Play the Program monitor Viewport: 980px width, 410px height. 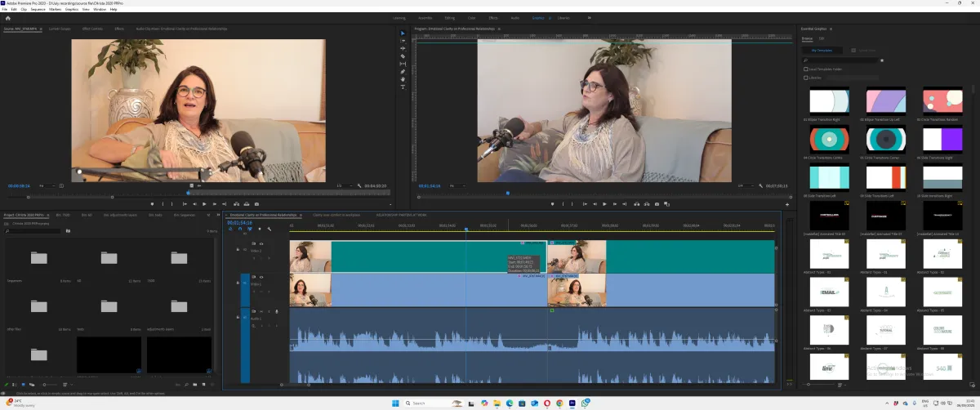pyautogui.click(x=604, y=203)
